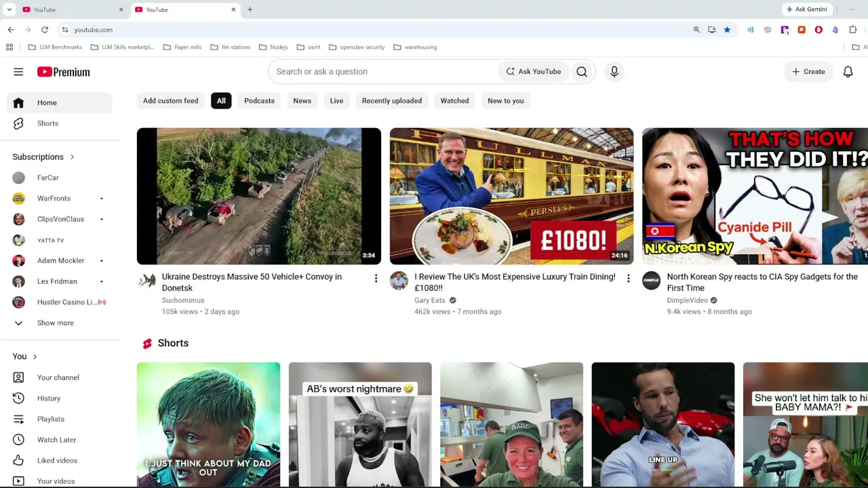Open the History clock icon
Viewport: 868px width, 488px height.
click(18, 399)
